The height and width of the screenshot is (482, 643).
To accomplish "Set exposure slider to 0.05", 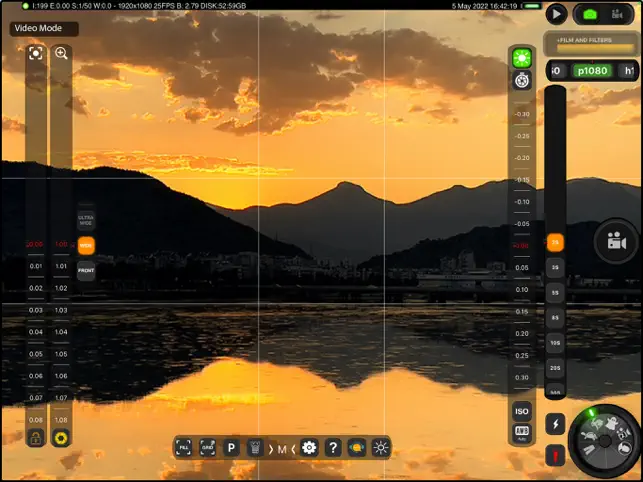I will 522,268.
